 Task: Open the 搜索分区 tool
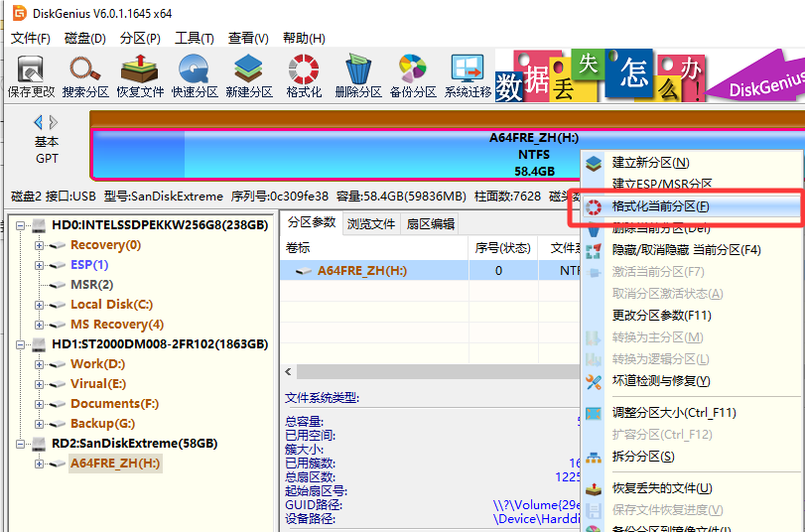(85, 76)
